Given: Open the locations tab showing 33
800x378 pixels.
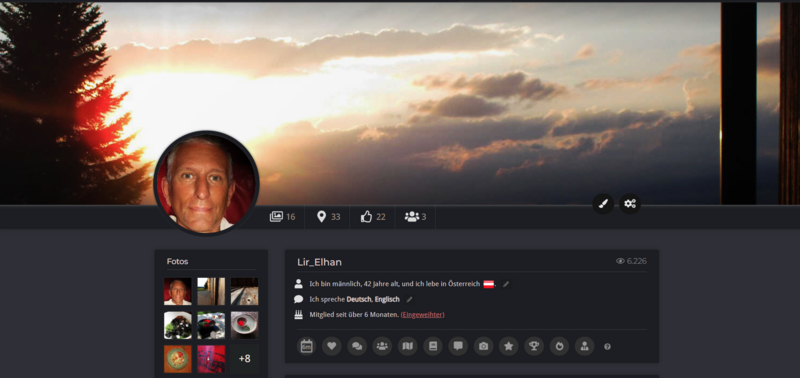Looking at the screenshot, I should [328, 217].
